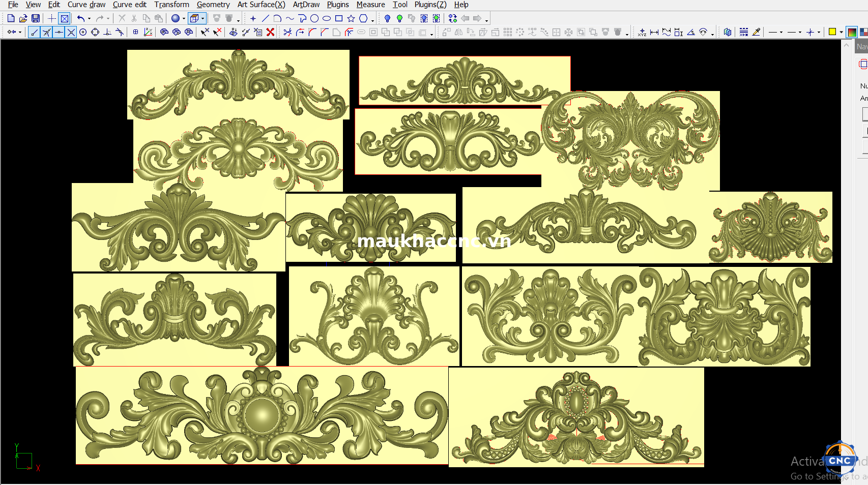This screenshot has width=868, height=485.
Task: Select the 3D relief model at top left
Action: click(238, 84)
